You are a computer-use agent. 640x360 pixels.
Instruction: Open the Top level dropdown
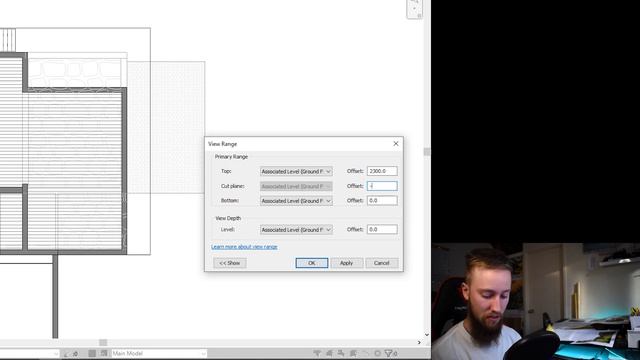[296, 171]
